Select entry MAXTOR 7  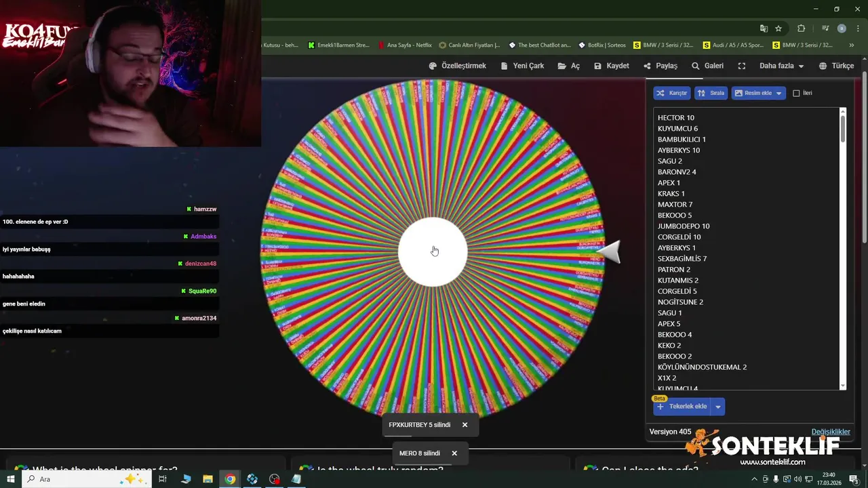(x=675, y=205)
